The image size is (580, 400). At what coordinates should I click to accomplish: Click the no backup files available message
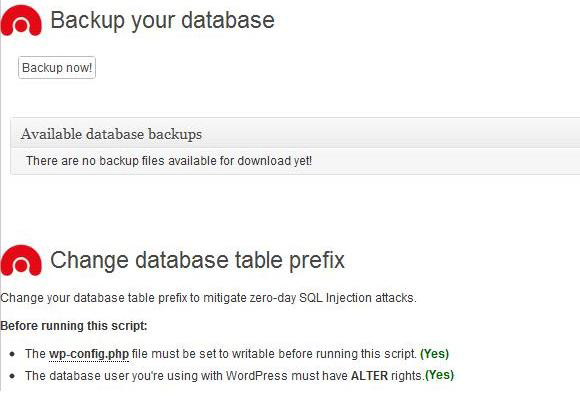(x=169, y=161)
